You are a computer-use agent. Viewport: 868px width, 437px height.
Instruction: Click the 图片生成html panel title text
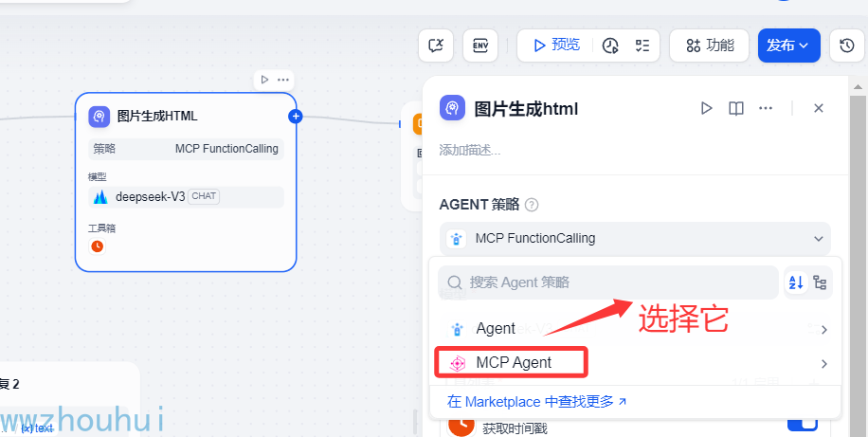[526, 109]
